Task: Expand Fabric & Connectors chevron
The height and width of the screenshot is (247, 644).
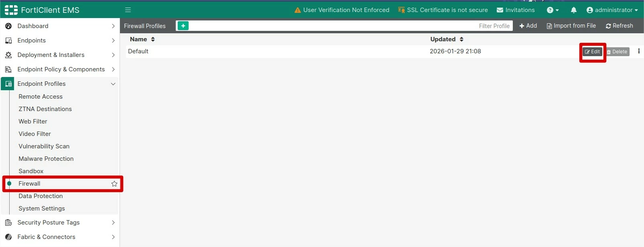Action: click(113, 237)
